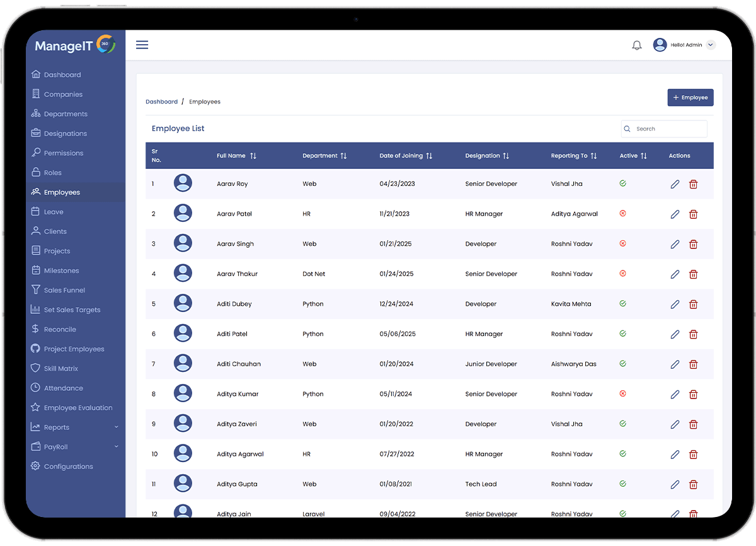Delete Aarav Thakur's row via trash icon
Image resolution: width=756 pixels, height=546 pixels.
(693, 274)
